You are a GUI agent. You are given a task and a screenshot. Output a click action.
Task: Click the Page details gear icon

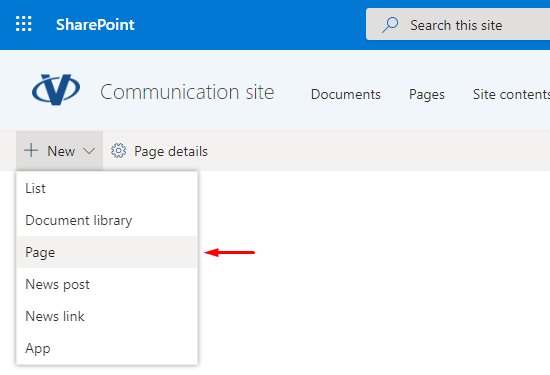[119, 151]
